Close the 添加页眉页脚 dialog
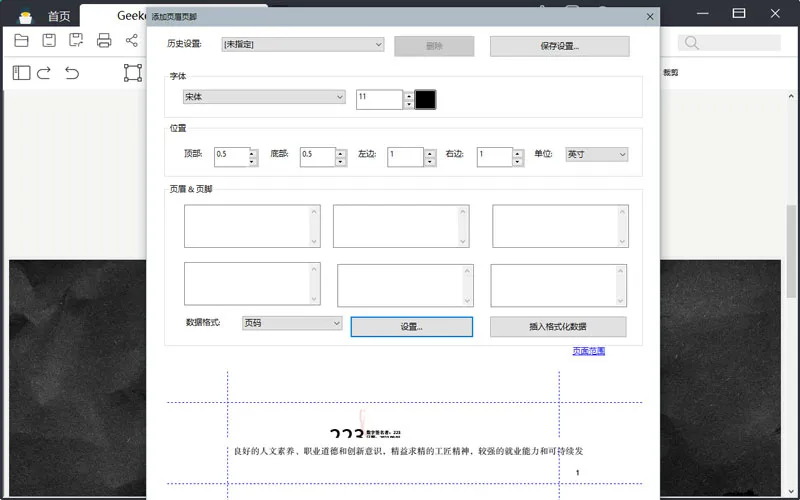The image size is (800, 500). [x=650, y=17]
